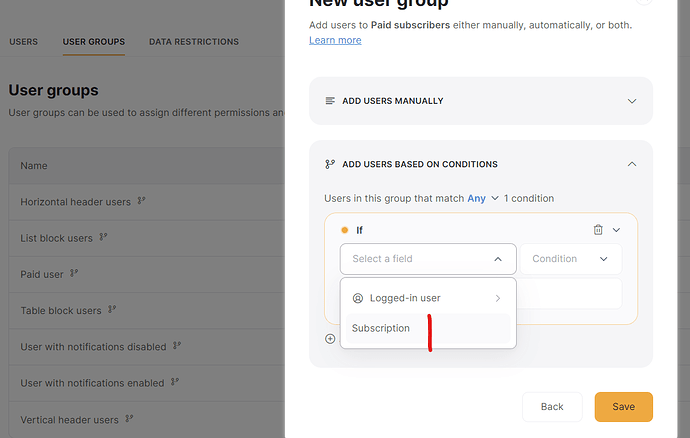690x438 pixels.
Task: Open the Condition dropdown
Action: (571, 259)
